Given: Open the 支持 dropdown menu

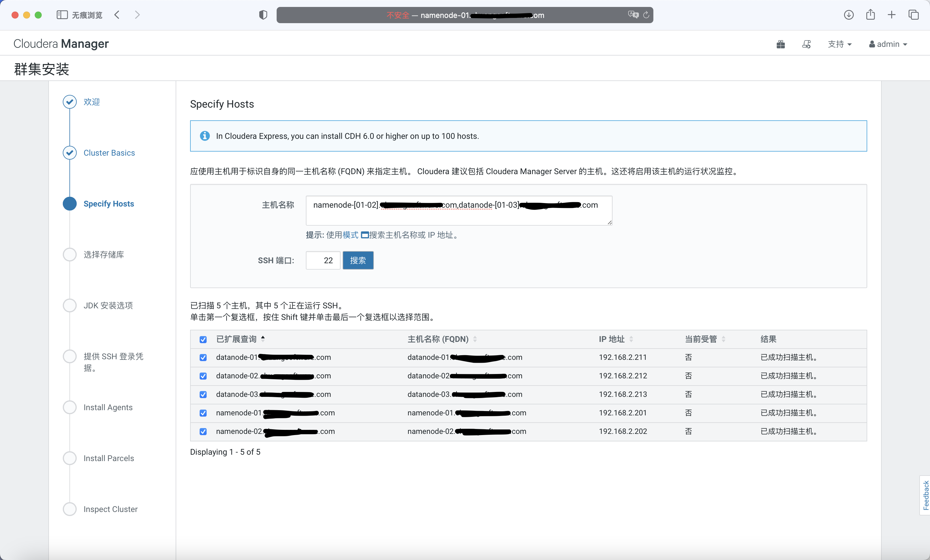Looking at the screenshot, I should click(x=839, y=44).
